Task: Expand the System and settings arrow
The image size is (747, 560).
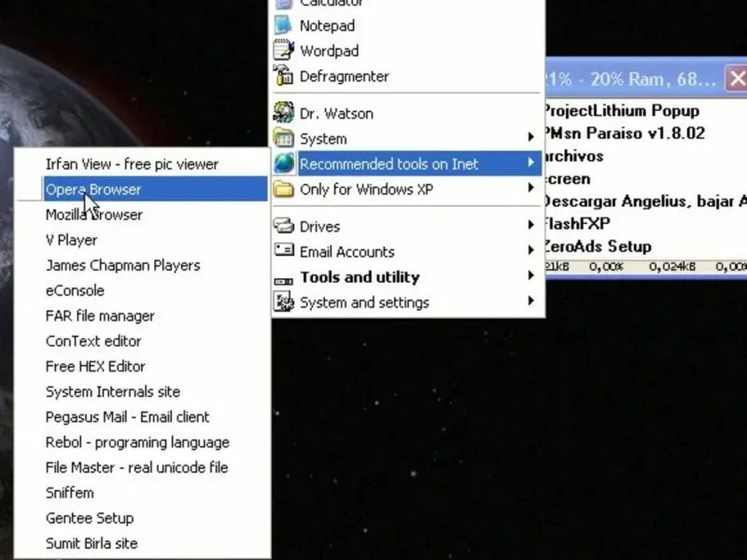Action: pyautogui.click(x=530, y=301)
